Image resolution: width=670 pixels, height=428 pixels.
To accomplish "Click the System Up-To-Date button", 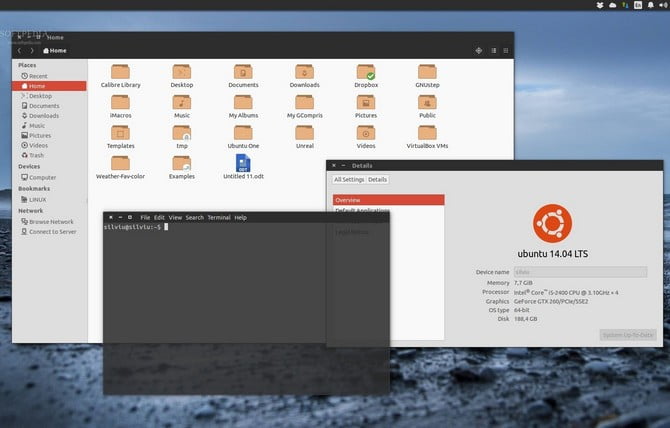I will (x=628, y=335).
